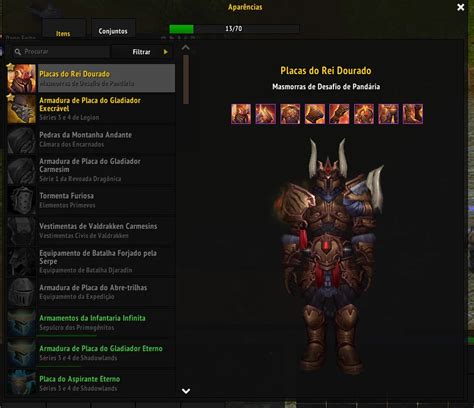Image resolution: width=474 pixels, height=408 pixels.
Task: Close the Aparências window
Action: point(461,7)
